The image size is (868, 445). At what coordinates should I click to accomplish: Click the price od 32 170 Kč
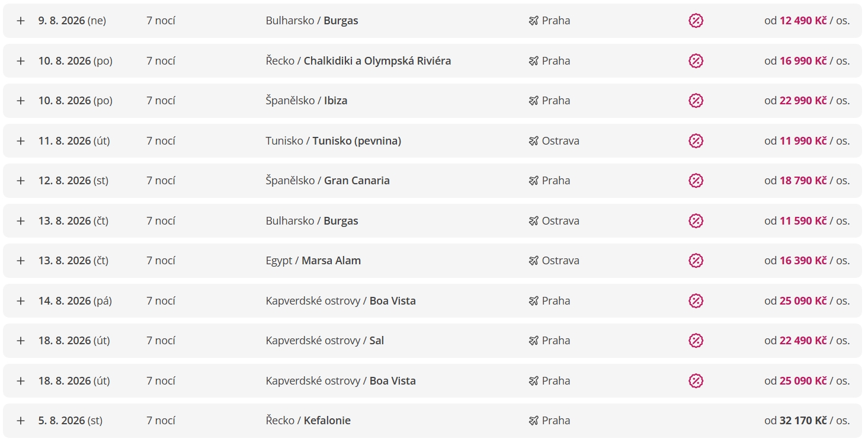point(807,421)
